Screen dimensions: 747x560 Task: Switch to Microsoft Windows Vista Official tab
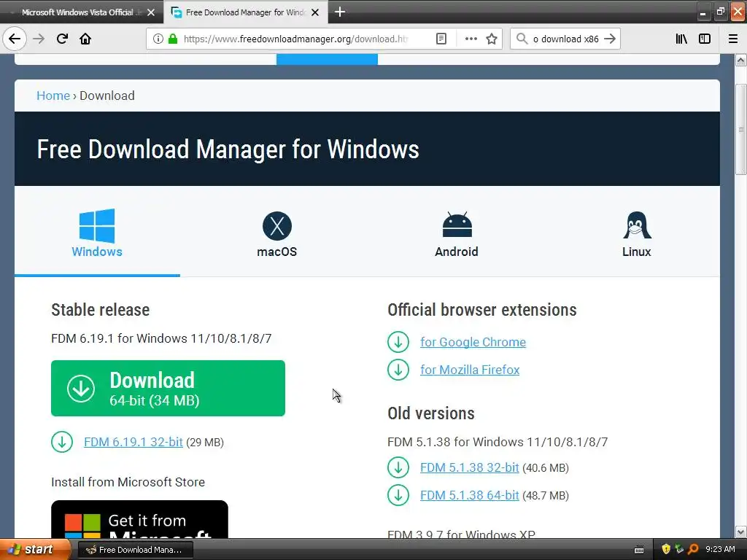point(81,12)
